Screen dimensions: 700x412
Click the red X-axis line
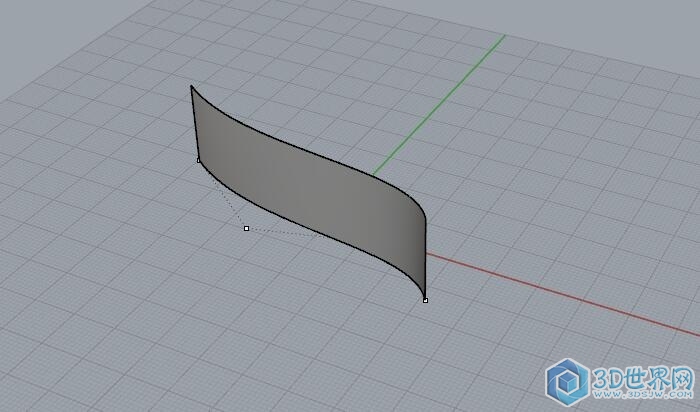[562, 295]
